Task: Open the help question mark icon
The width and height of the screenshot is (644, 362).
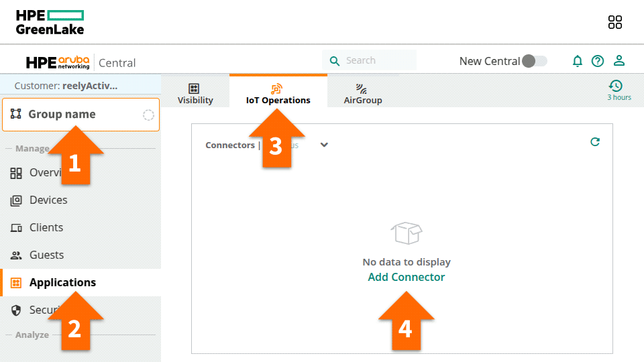Action: (598, 61)
